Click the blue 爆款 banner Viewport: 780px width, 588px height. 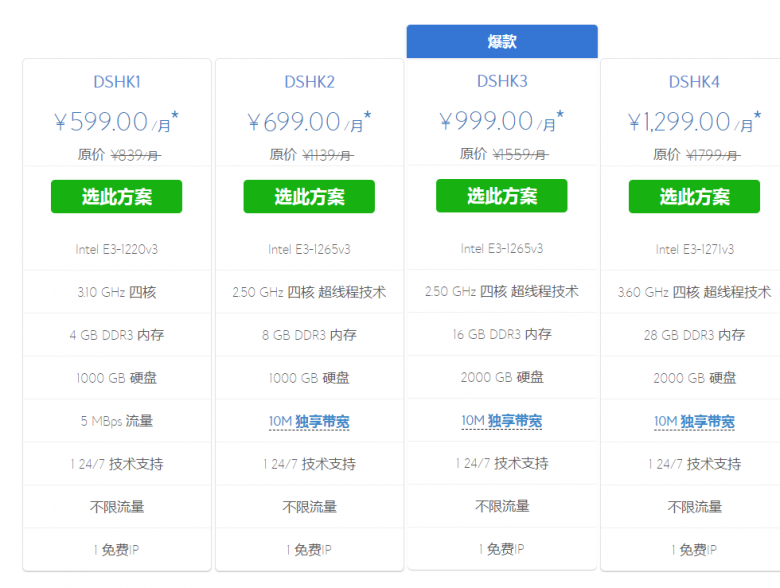(501, 42)
